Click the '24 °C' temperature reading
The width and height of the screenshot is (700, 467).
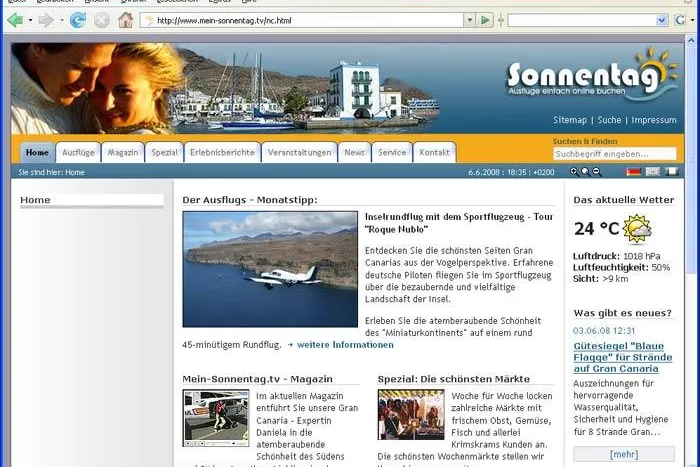tap(596, 229)
